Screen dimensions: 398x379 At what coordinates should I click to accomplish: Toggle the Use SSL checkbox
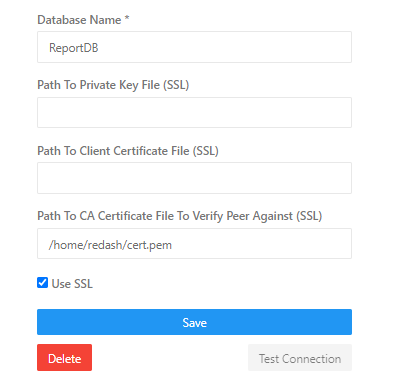[x=42, y=283]
